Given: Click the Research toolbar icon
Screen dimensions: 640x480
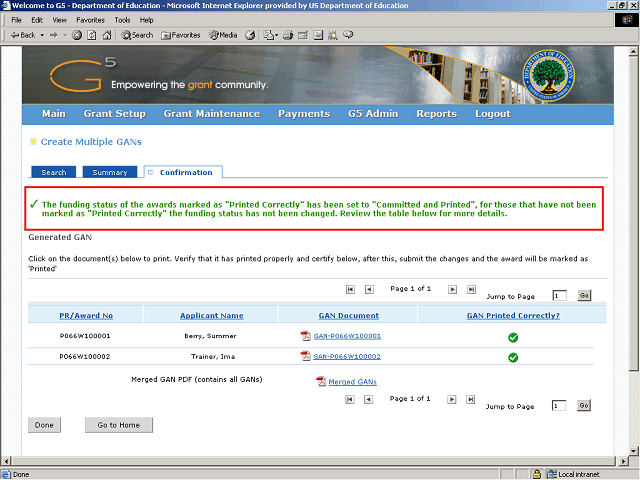Looking at the screenshot, I should (x=333, y=35).
